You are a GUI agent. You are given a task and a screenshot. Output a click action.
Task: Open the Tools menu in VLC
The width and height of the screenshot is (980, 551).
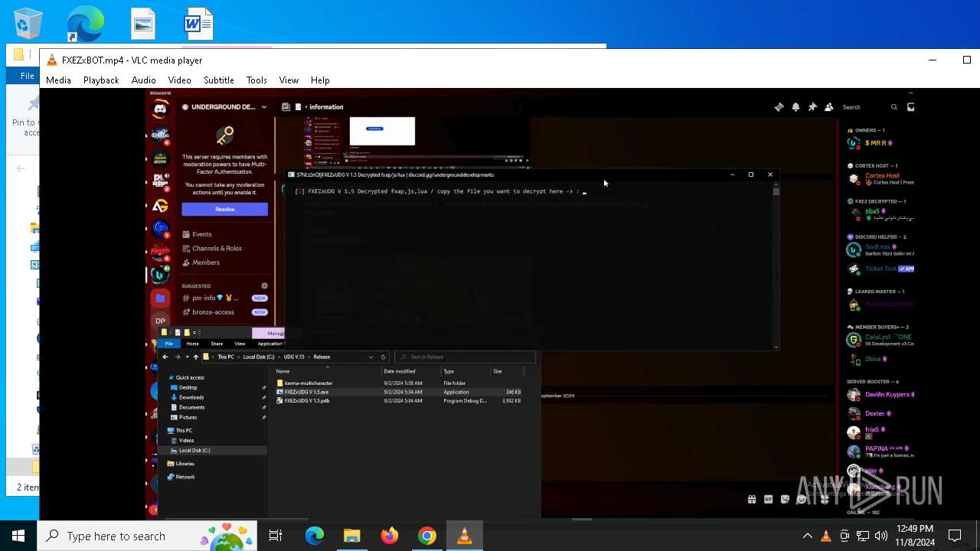(256, 80)
